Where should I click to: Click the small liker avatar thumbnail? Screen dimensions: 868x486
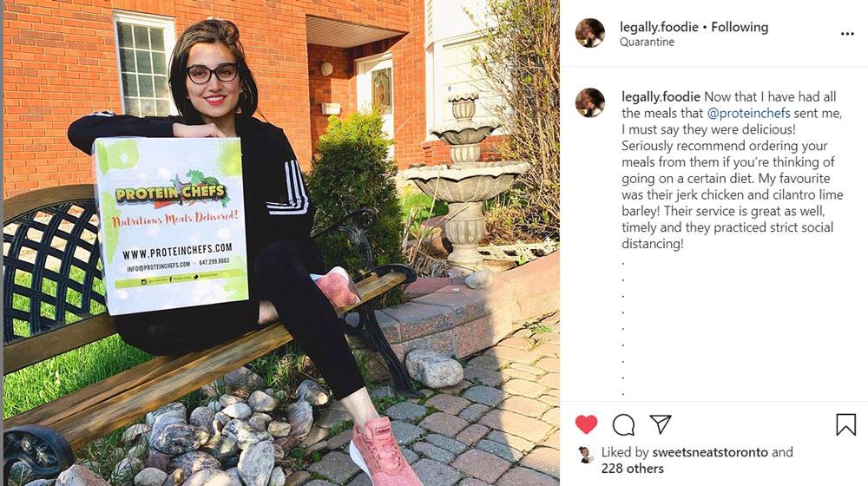pyautogui.click(x=586, y=455)
